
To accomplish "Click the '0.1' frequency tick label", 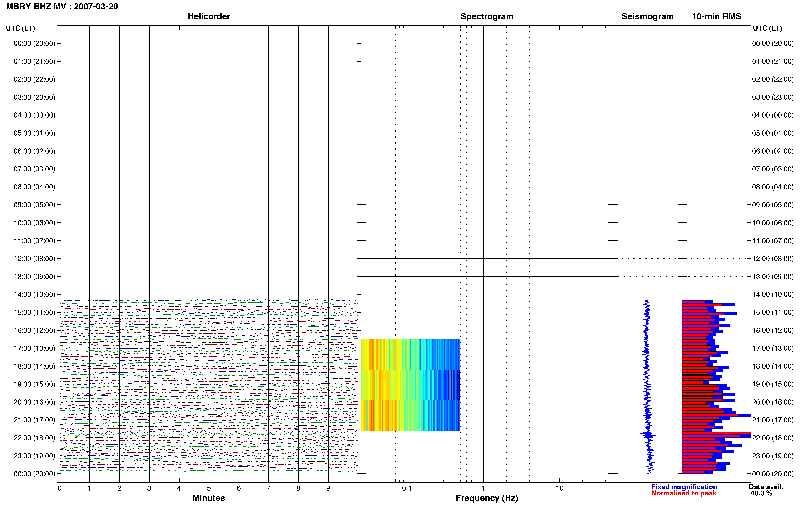I will click(x=407, y=488).
